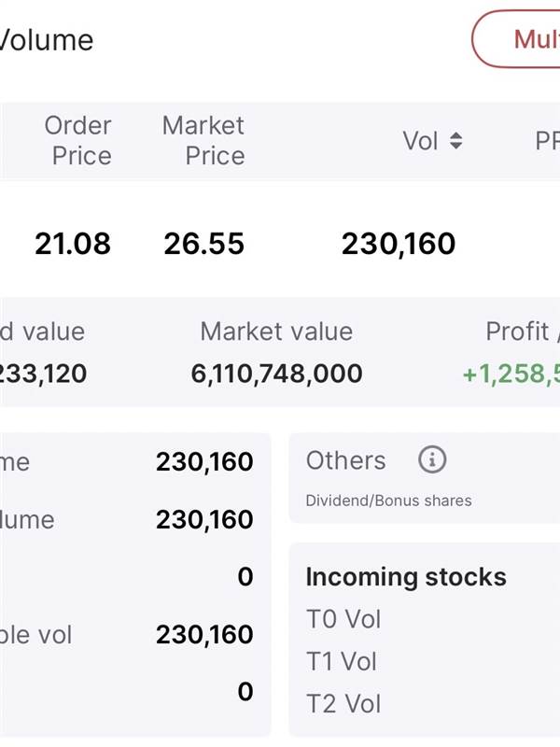Click the market price value 26.55
Screen dimensions: 560x747
pos(203,244)
